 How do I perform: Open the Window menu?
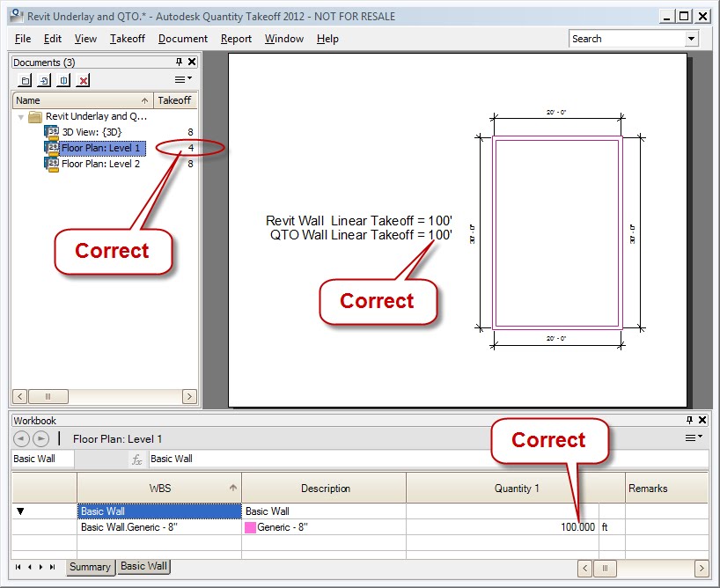[283, 39]
